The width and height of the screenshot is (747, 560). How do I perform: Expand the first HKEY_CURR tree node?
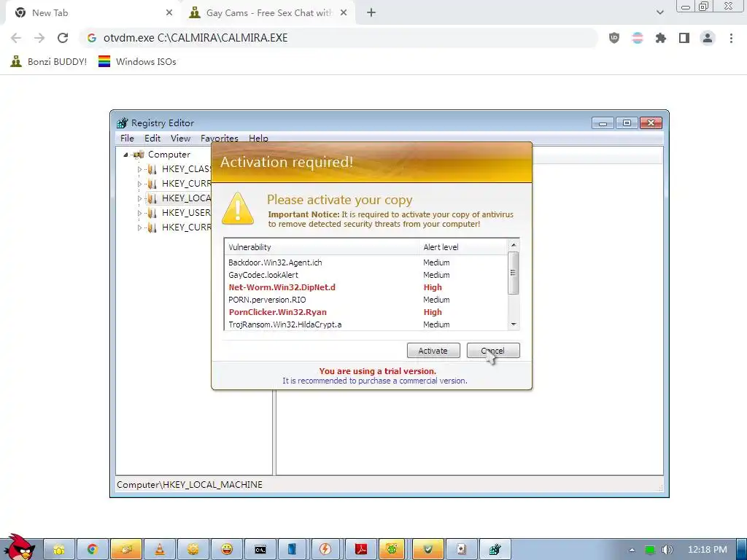(x=139, y=184)
